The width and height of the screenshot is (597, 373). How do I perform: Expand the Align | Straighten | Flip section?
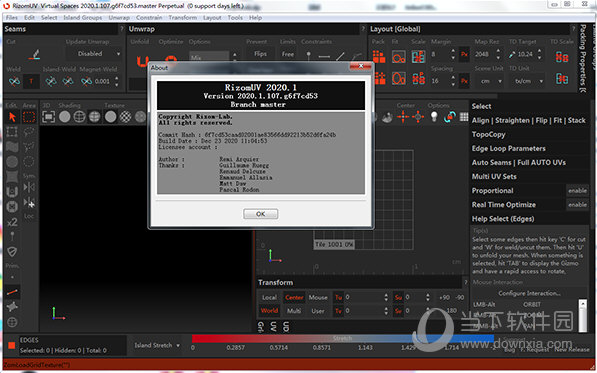[529, 120]
